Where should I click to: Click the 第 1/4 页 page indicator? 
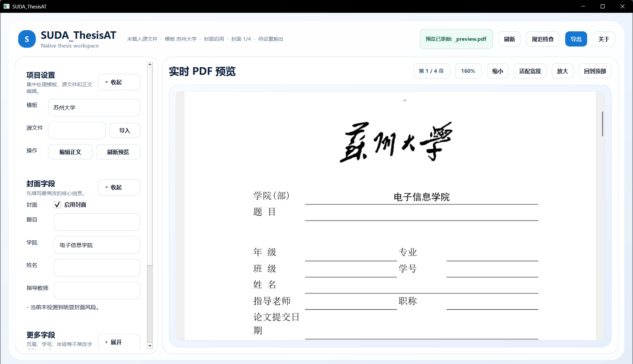(x=431, y=71)
